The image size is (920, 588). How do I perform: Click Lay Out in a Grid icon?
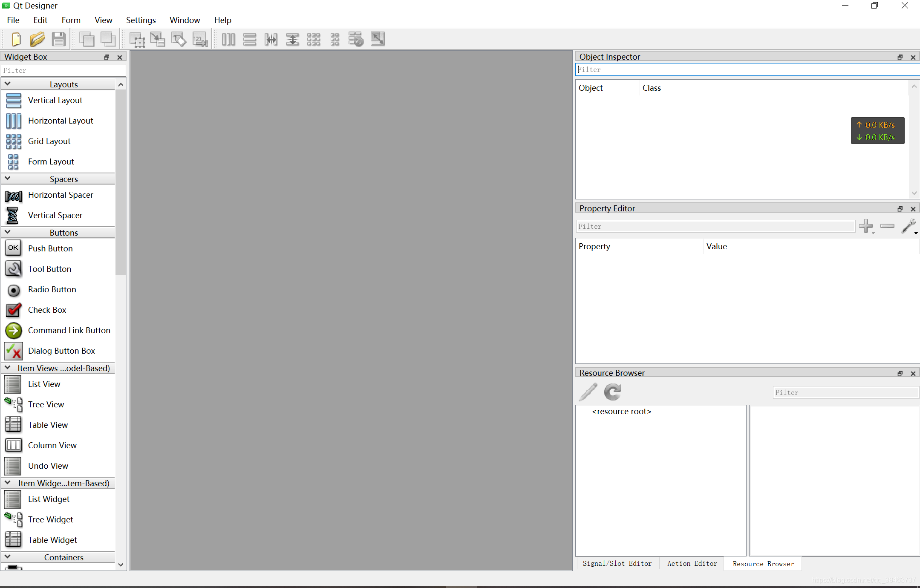[x=314, y=39]
